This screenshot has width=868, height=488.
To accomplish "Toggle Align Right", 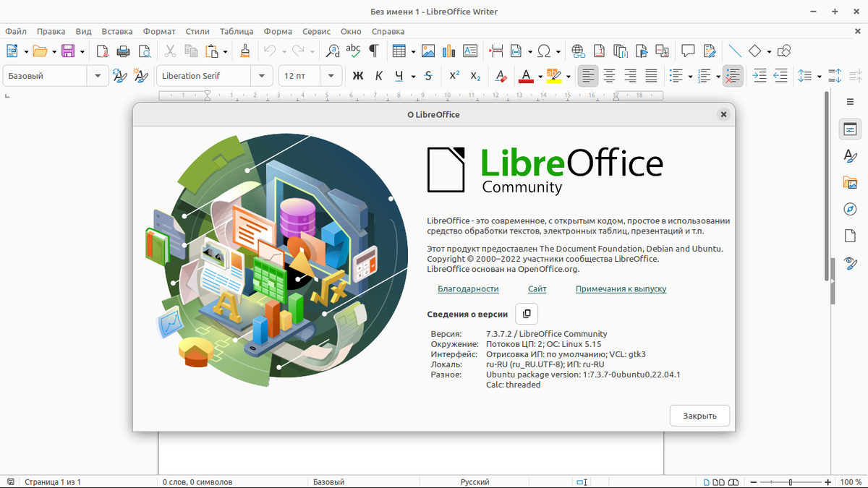I will (631, 75).
